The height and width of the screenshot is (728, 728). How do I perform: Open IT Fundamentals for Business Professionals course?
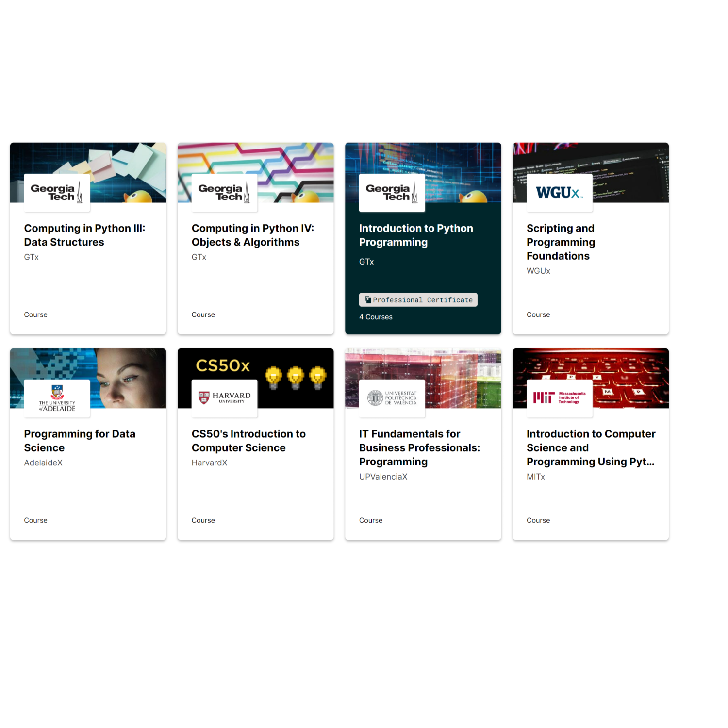(419, 447)
